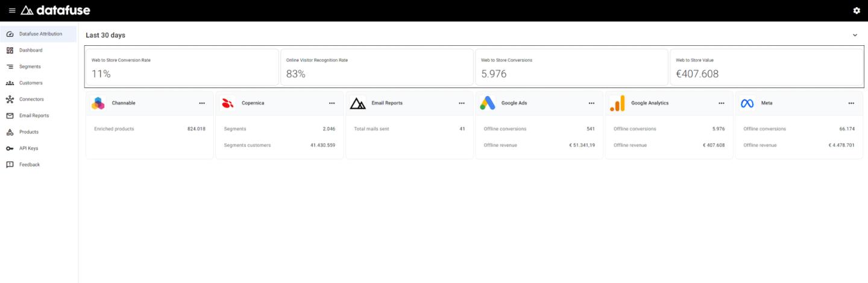Click the Google Analytics card title
Screen dimensions: 868x283
pos(650,103)
